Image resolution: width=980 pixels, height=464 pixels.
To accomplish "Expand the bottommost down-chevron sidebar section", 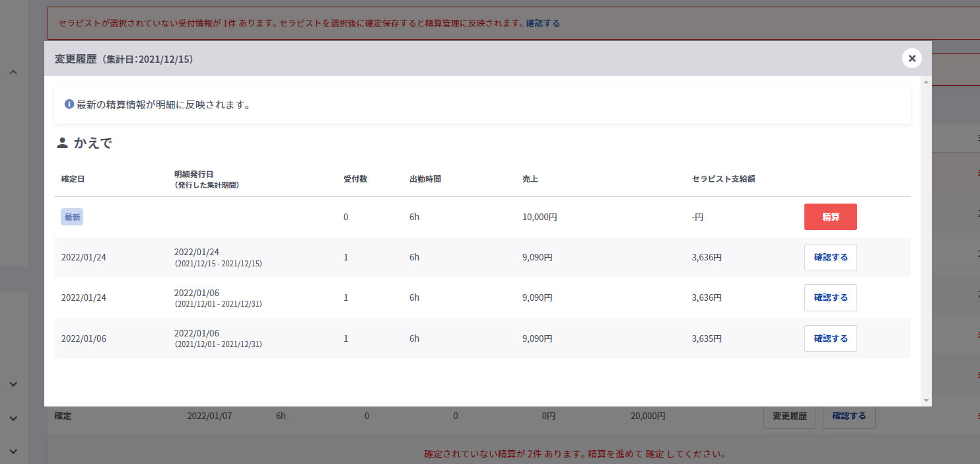I will (13, 451).
